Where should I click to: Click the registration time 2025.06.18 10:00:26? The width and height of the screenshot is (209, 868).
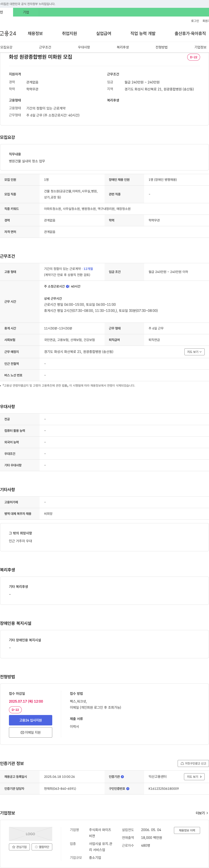click(59, 777)
